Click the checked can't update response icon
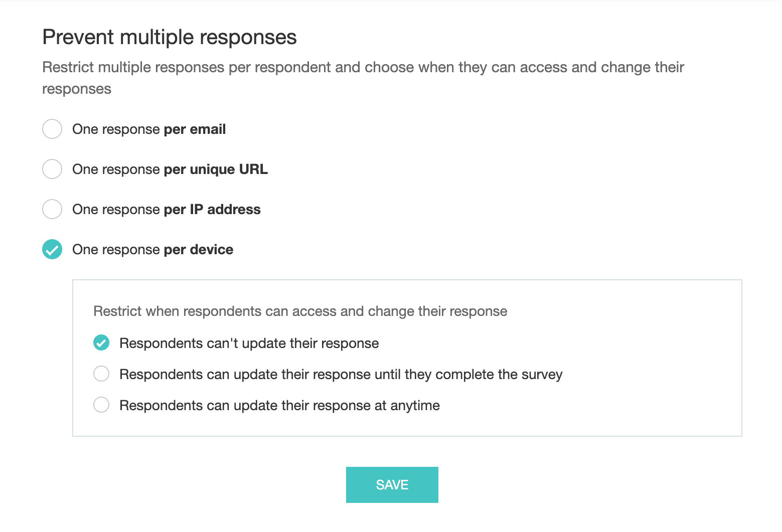The width and height of the screenshot is (782, 532). (x=101, y=343)
